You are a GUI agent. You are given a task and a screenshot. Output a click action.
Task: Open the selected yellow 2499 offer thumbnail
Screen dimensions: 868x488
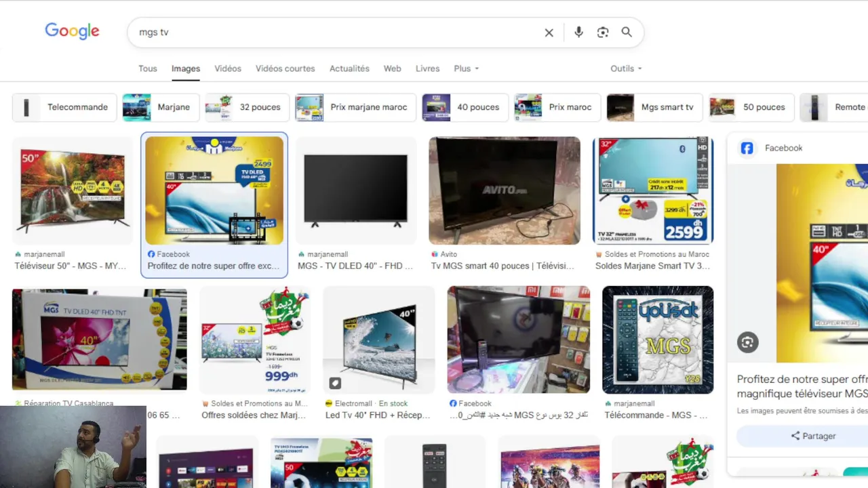[214, 190]
